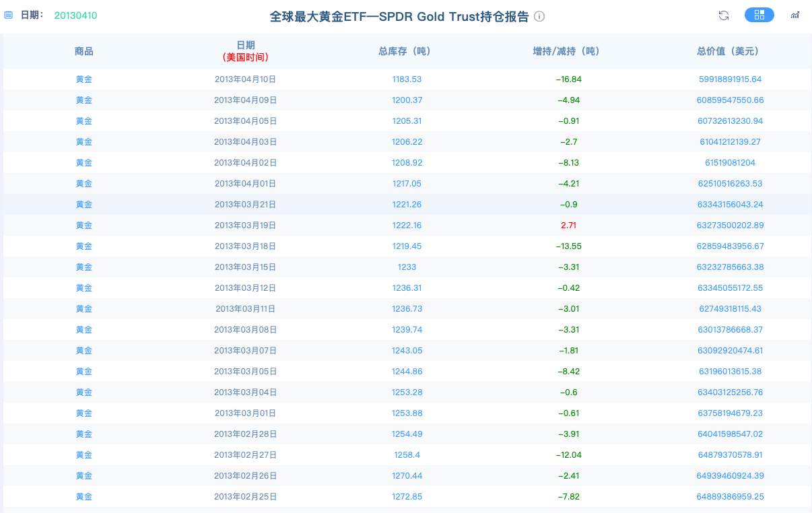The width and height of the screenshot is (812, 513).
Task: Click the total value 64889386959.25
Action: (730, 497)
